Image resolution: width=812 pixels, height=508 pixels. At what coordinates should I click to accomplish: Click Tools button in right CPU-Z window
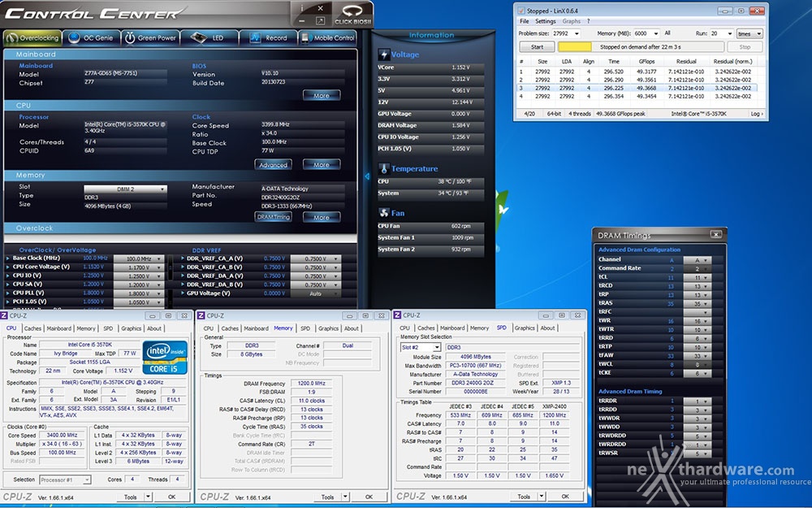(x=524, y=497)
